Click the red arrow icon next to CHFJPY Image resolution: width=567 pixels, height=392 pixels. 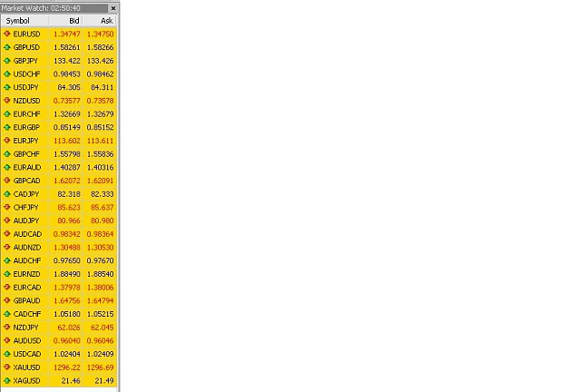pos(7,207)
